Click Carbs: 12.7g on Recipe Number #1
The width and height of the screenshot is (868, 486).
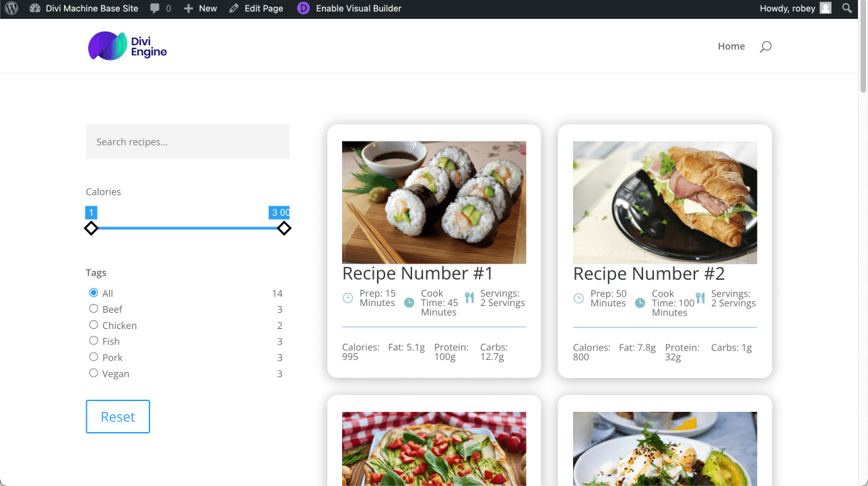pos(494,353)
